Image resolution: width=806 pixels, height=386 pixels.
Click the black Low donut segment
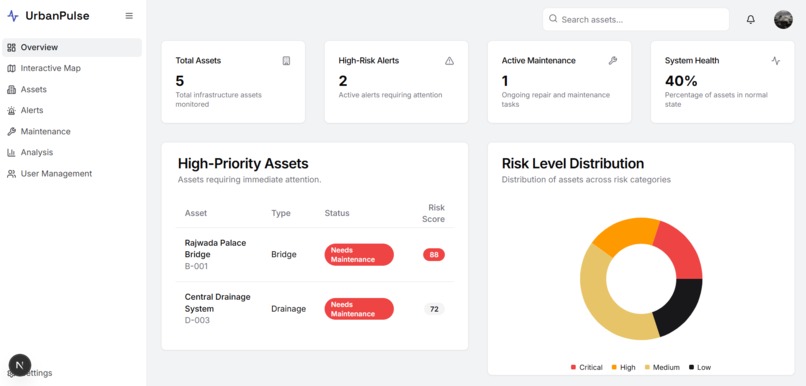pos(680,307)
